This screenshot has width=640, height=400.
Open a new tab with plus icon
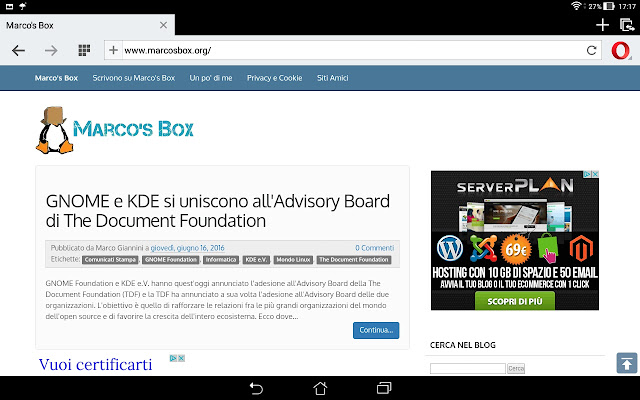tap(602, 25)
